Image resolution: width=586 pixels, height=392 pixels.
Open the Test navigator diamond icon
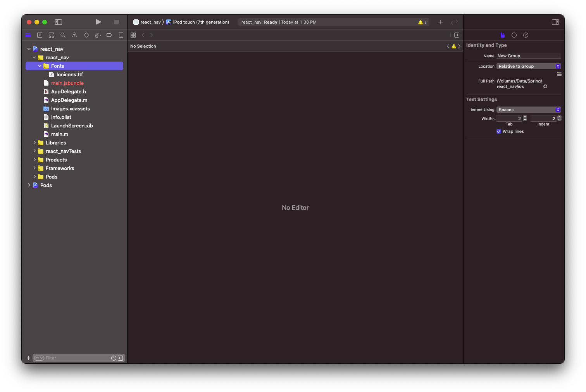[86, 35]
